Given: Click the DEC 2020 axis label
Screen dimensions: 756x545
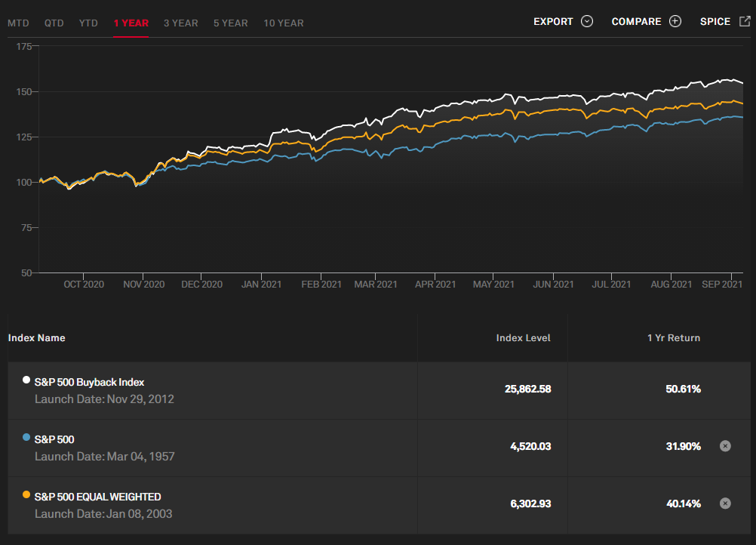Looking at the screenshot, I should coord(202,285).
